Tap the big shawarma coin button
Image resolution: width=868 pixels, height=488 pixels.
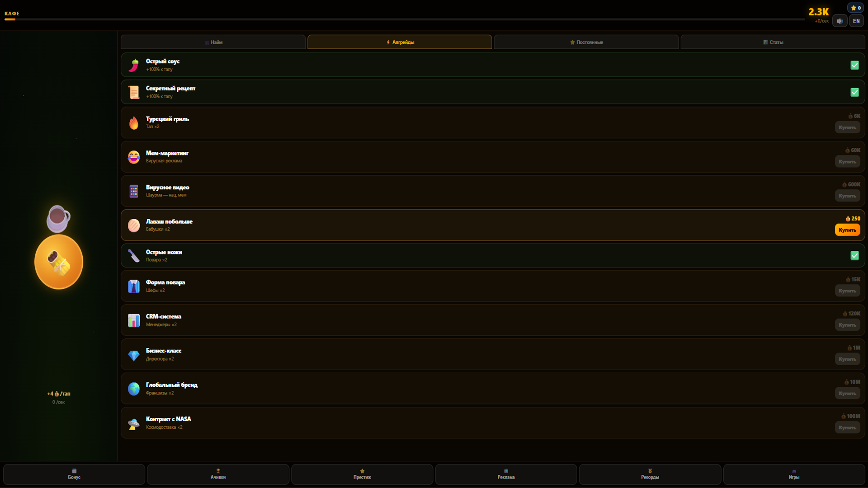(x=59, y=262)
